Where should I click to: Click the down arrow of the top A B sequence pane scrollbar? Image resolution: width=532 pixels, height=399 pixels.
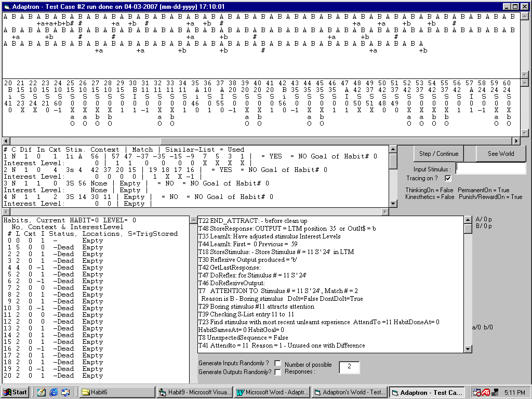[x=525, y=75]
